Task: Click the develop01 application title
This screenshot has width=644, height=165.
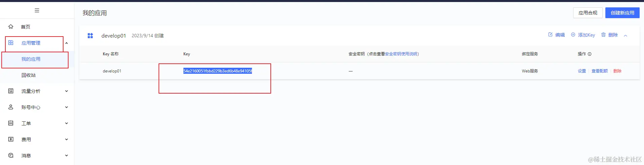Action: pos(114,36)
